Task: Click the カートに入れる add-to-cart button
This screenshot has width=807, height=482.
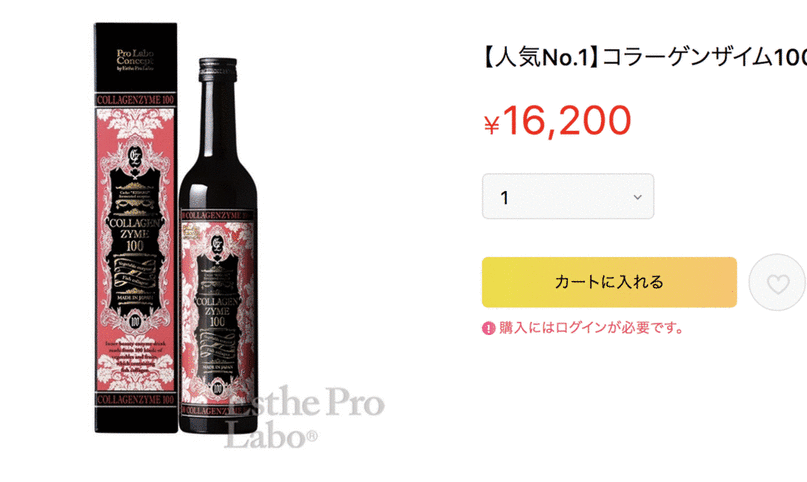Action: pos(609,282)
